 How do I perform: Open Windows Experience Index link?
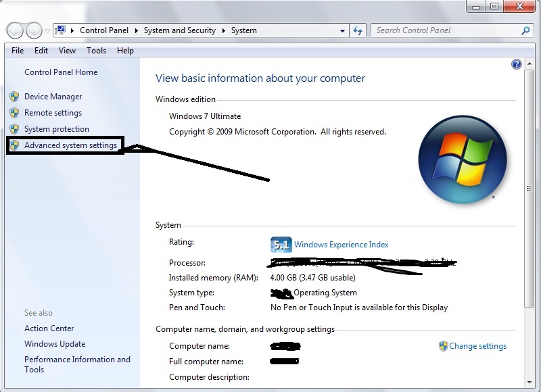342,245
